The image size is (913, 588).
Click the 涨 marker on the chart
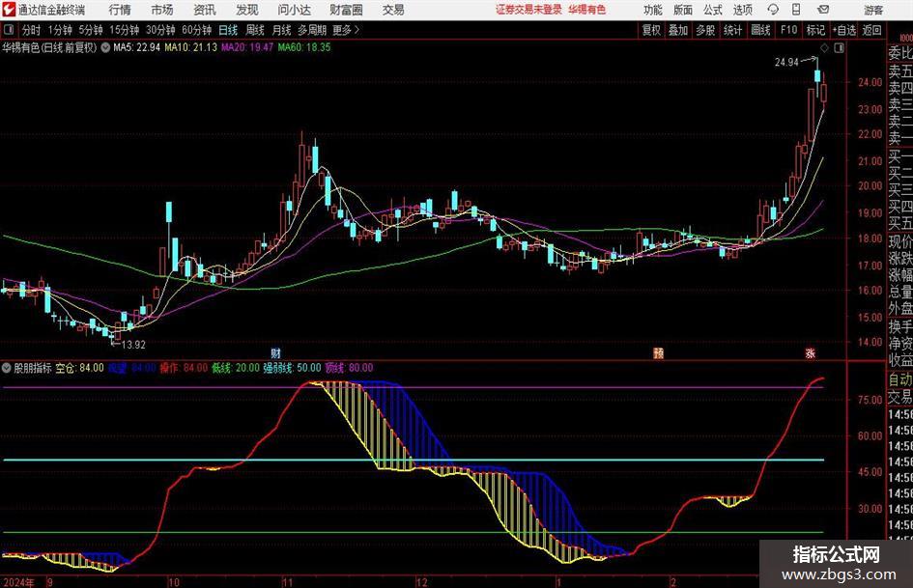811,352
